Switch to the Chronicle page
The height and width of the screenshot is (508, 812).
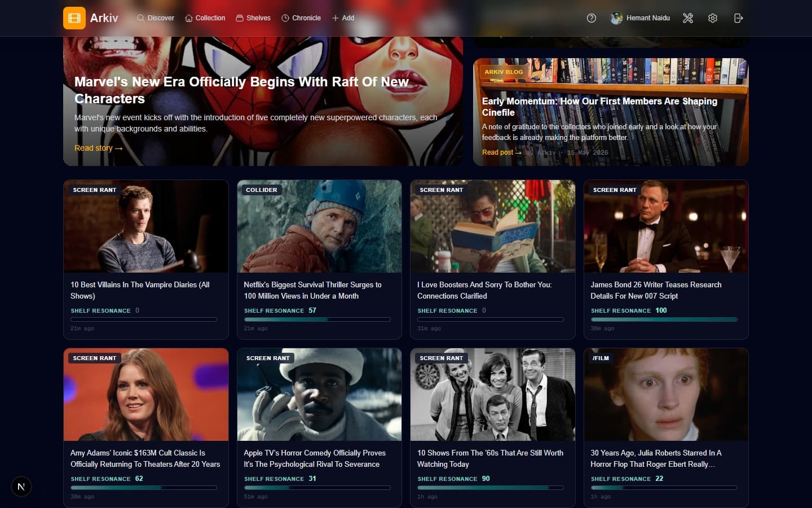301,18
